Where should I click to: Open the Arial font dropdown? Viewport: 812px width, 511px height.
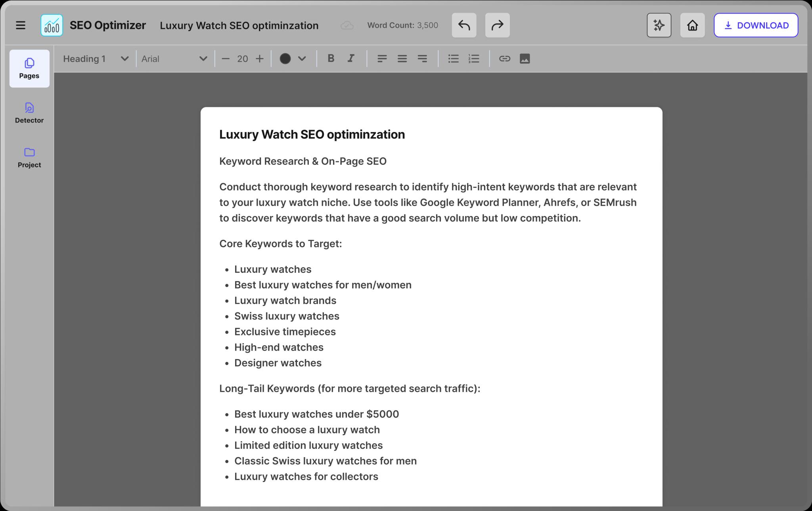174,59
